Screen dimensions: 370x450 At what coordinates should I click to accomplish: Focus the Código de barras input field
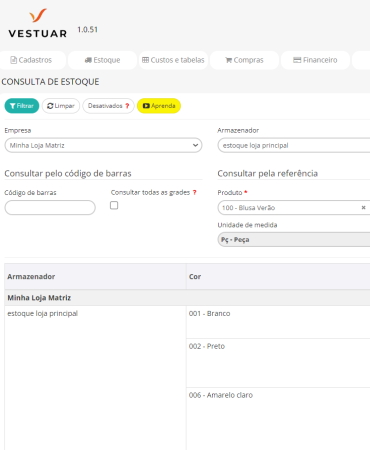[50, 208]
